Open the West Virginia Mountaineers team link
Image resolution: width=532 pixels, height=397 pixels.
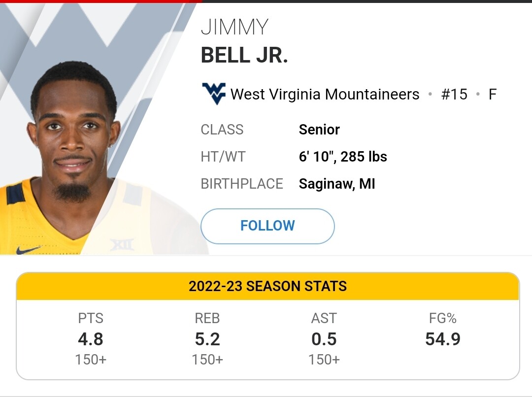coord(325,94)
